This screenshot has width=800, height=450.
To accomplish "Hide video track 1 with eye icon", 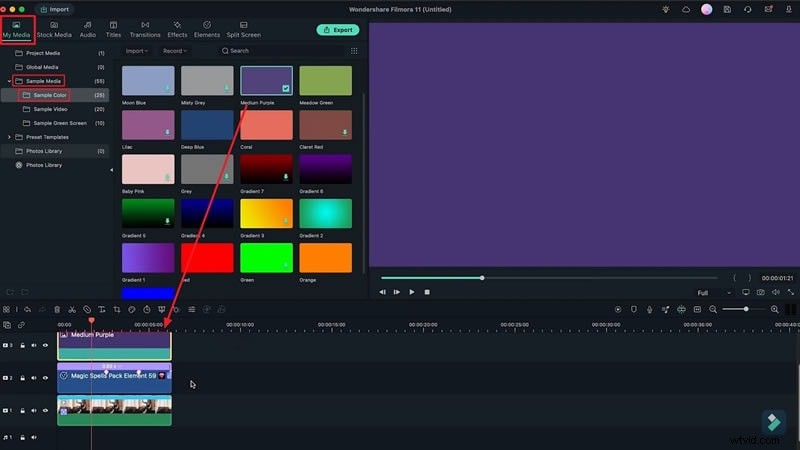I will (45, 411).
